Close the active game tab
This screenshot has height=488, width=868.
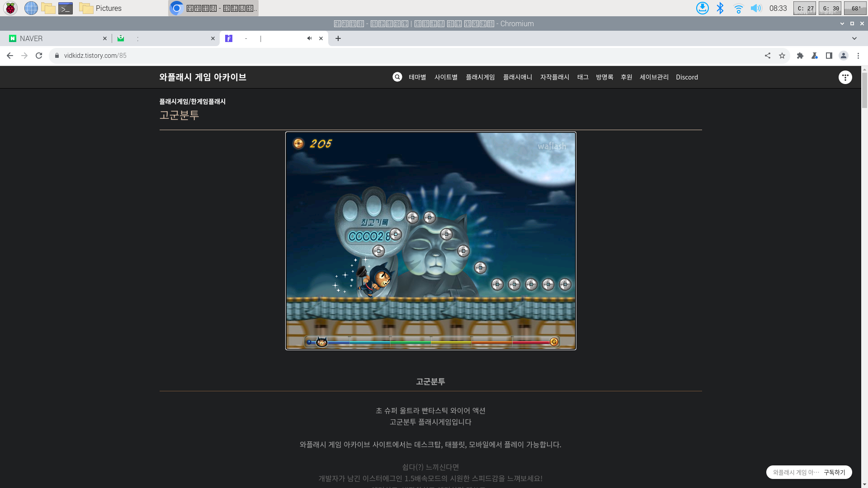tap(321, 38)
